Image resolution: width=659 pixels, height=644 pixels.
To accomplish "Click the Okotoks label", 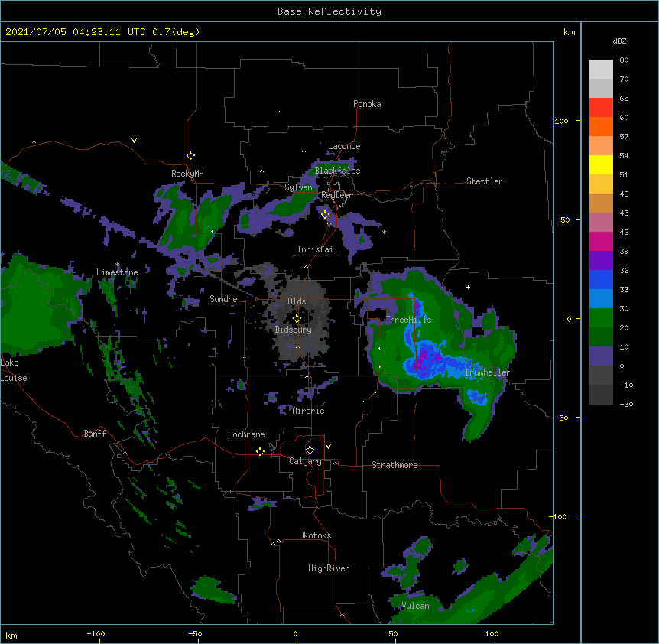I will pos(315,535).
